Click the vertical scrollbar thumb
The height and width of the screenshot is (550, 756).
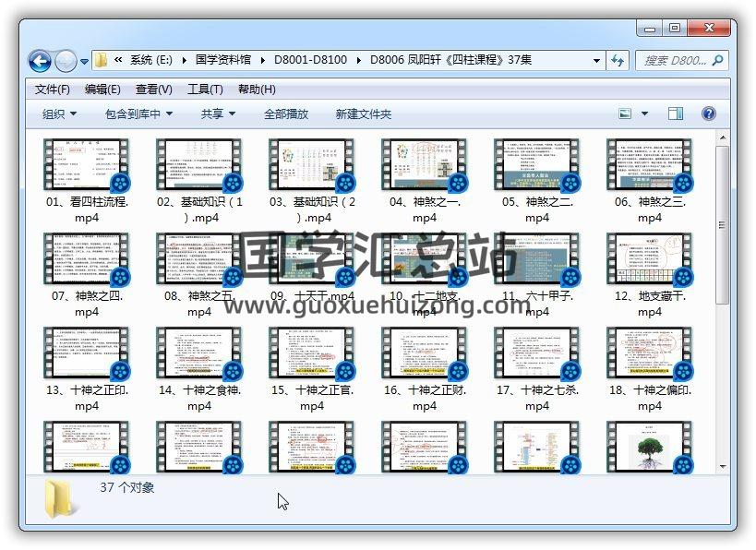pyautogui.click(x=722, y=224)
